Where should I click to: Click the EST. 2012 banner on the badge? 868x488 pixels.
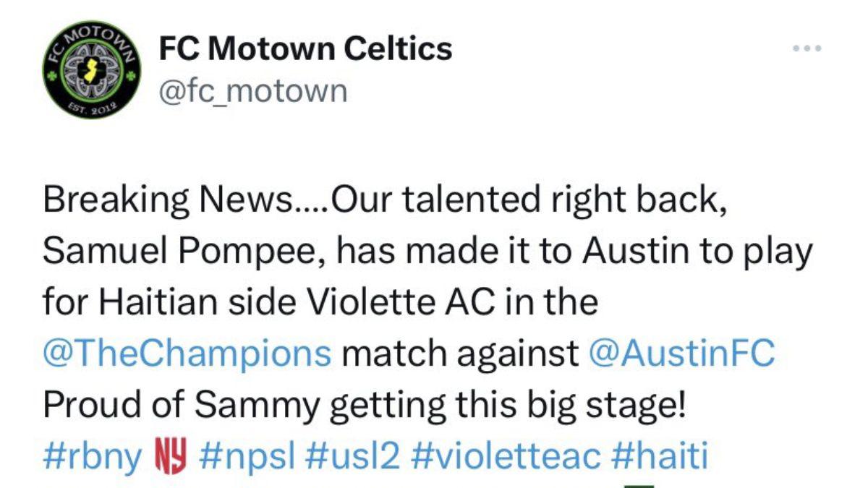point(92,106)
